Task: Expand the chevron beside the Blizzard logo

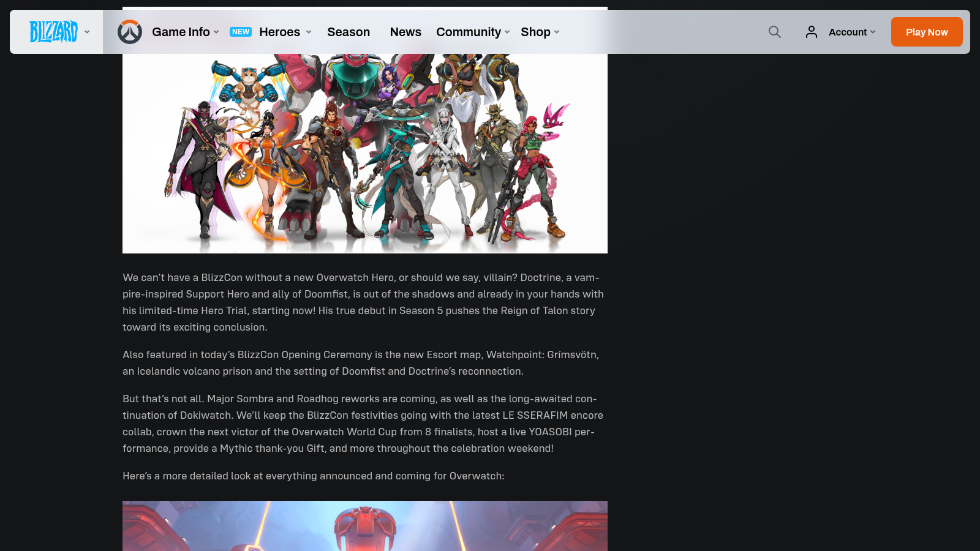Action: (87, 32)
